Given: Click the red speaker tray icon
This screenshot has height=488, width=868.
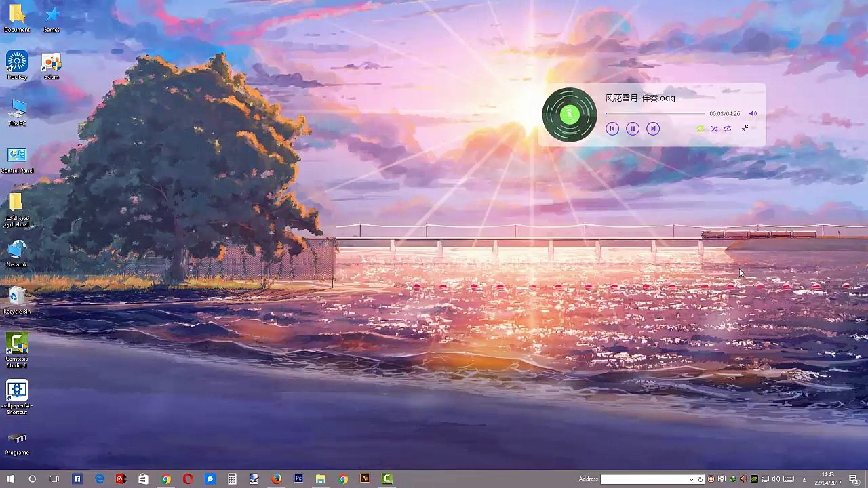Looking at the screenshot, I should click(x=743, y=479).
